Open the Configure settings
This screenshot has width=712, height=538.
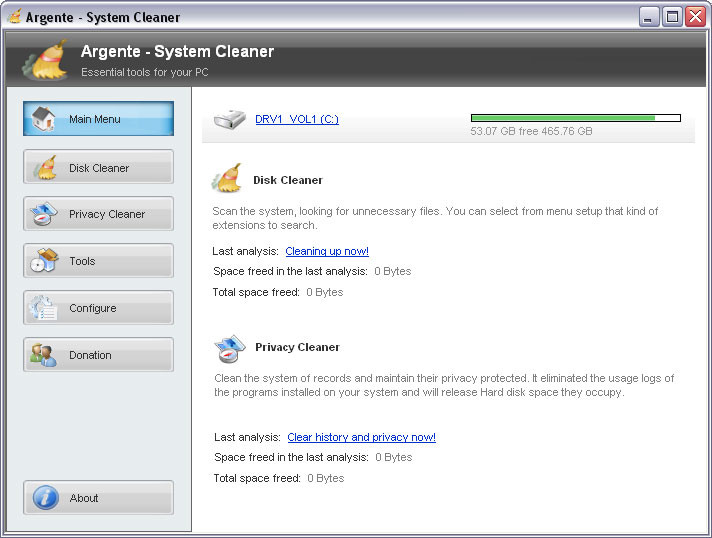coord(98,308)
